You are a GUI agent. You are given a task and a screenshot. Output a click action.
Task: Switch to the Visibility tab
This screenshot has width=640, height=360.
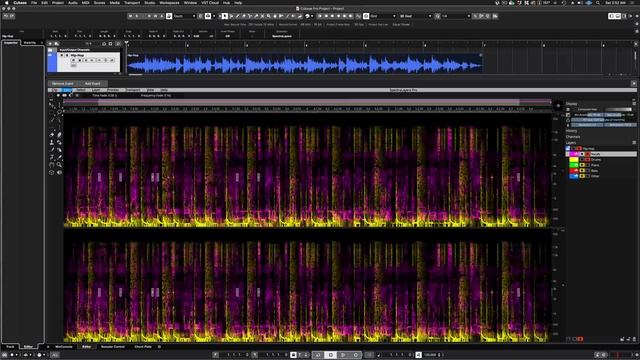coord(30,42)
